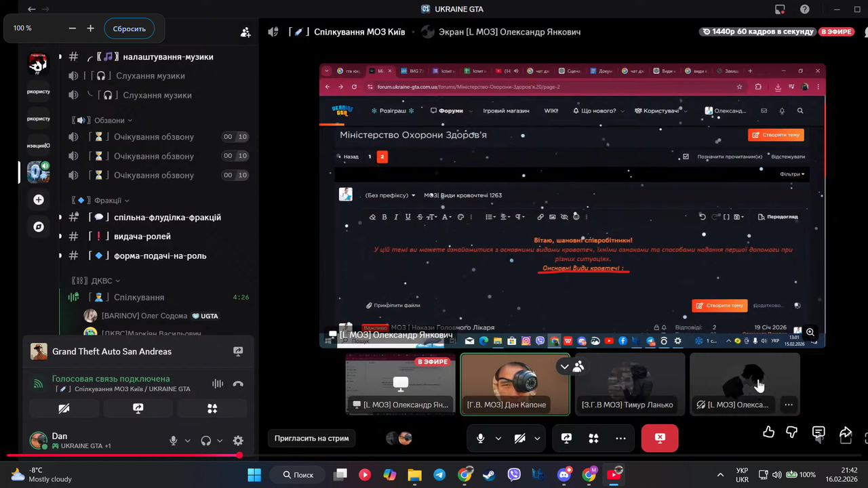The width and height of the screenshot is (868, 488).
Task: Select the Ден Капоне participant tile
Action: point(515,384)
